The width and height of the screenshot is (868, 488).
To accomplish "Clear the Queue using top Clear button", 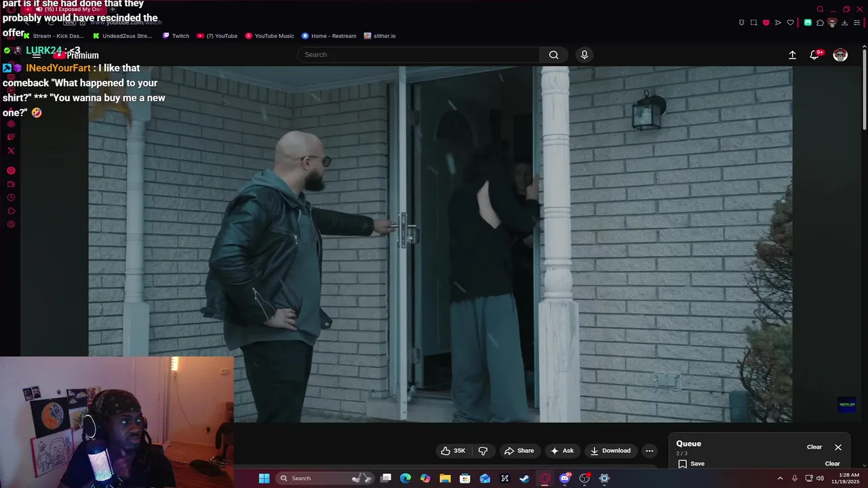I will [814, 447].
